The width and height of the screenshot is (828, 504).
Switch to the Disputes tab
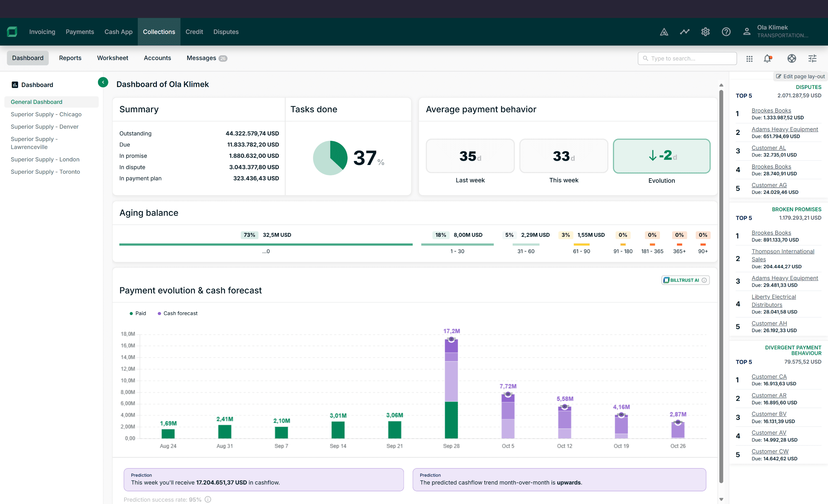(x=226, y=32)
